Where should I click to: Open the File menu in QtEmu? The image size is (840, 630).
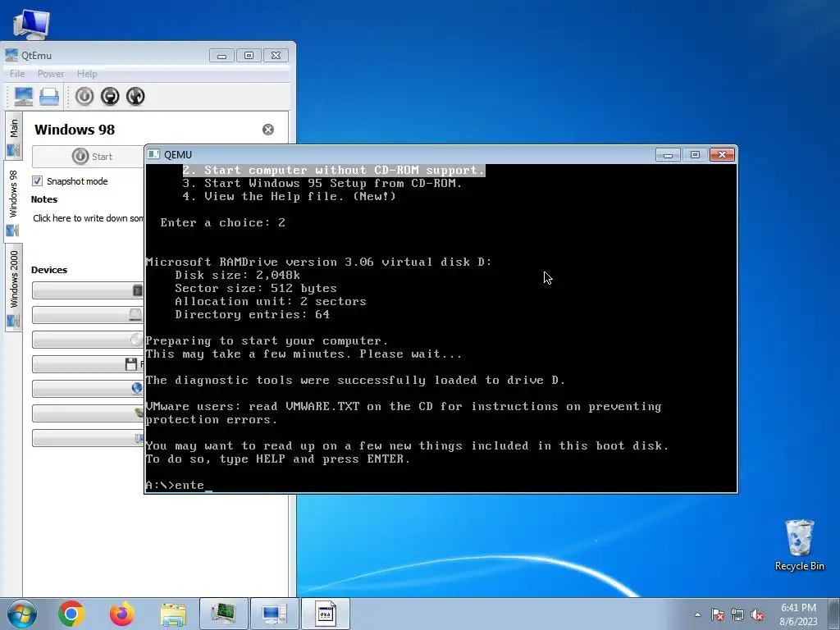[17, 73]
